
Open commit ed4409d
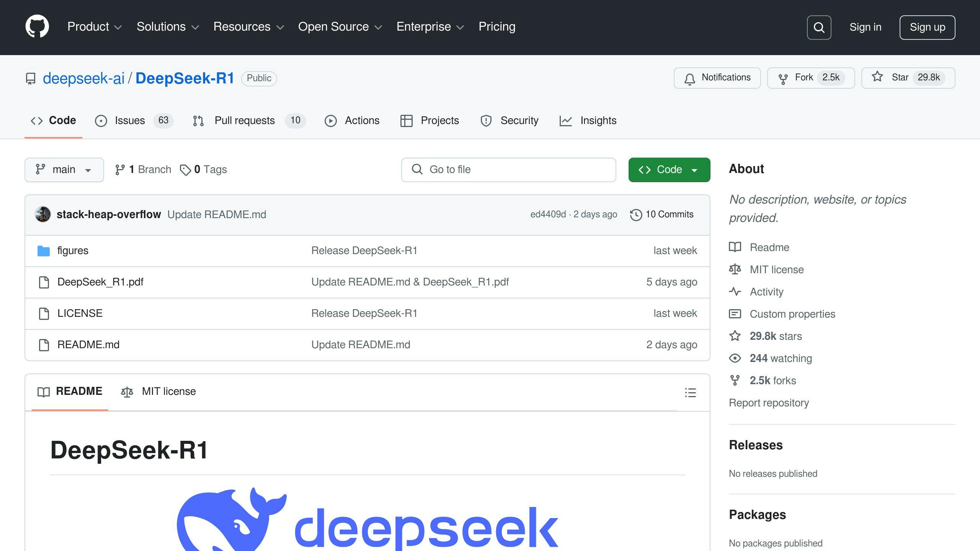(x=548, y=214)
